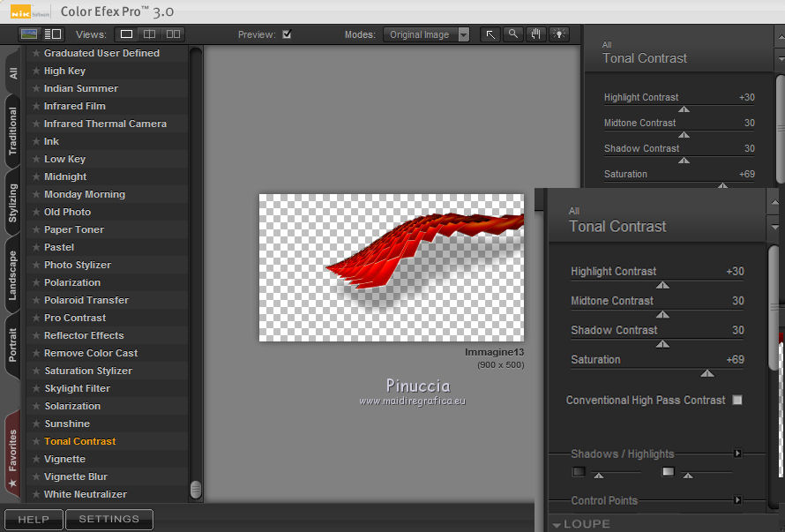Select the arrow pointer tool
This screenshot has width=785, height=532.
click(490, 34)
